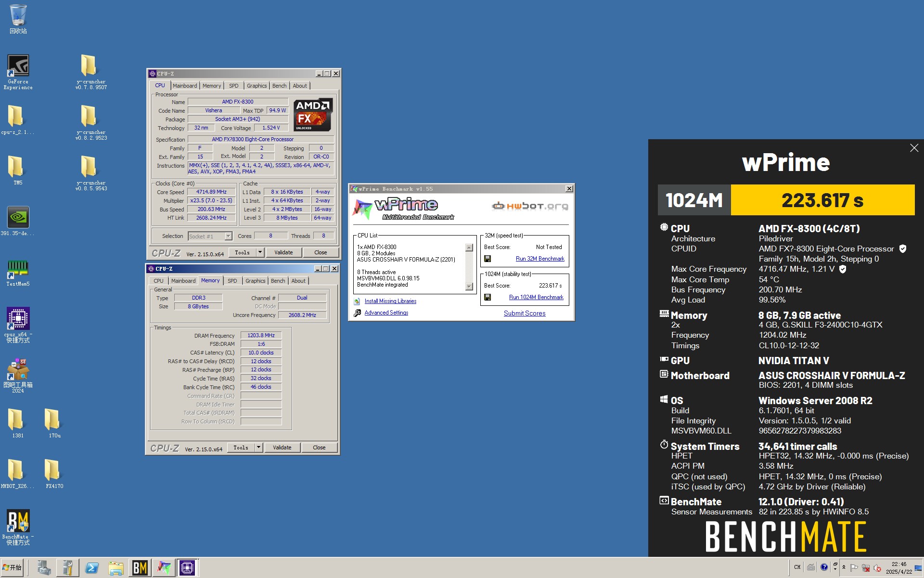The image size is (924, 578).
Task: Click the CH input language indicator
Action: pos(797,567)
